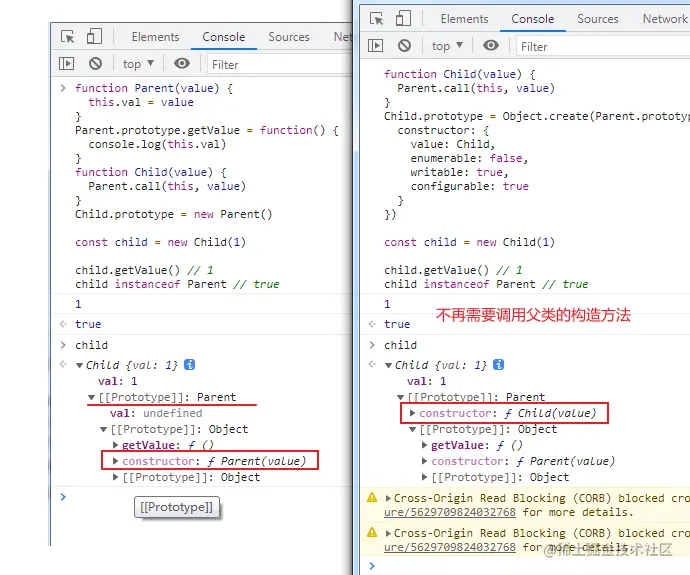Viewport: 690px width, 575px height.
Task: Click val: 1 property in left console
Action: (x=117, y=381)
